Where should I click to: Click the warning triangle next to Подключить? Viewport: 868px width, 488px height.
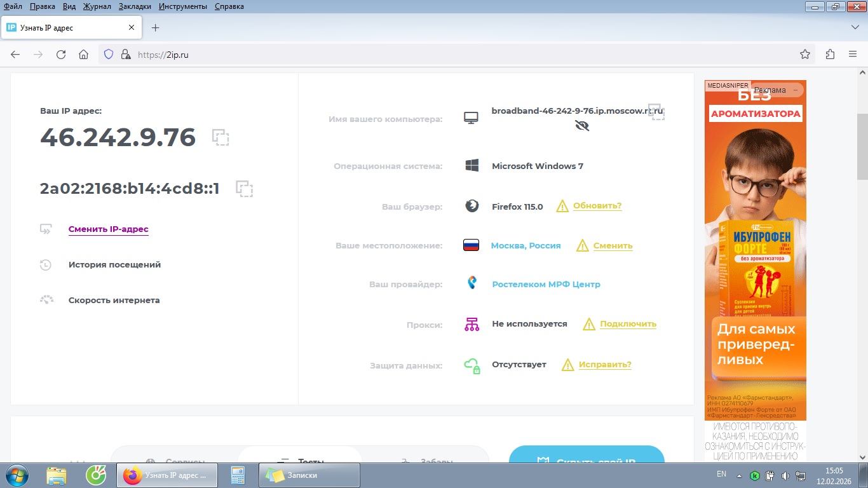pos(589,324)
